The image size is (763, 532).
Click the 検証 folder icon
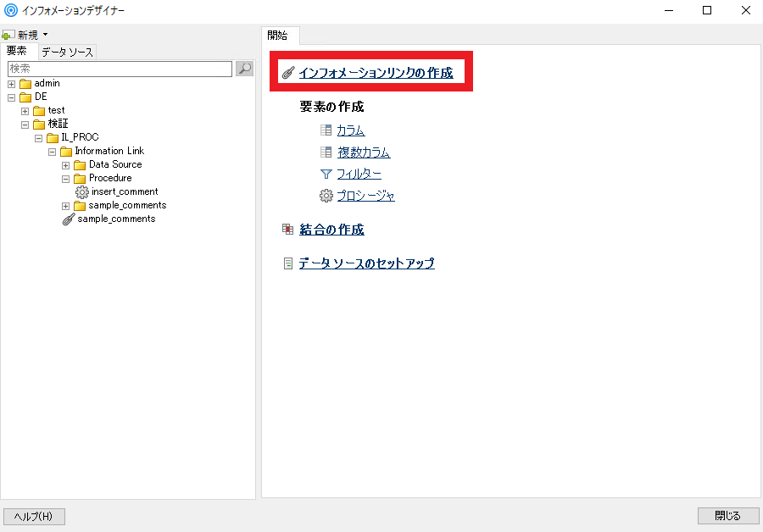pos(39,125)
